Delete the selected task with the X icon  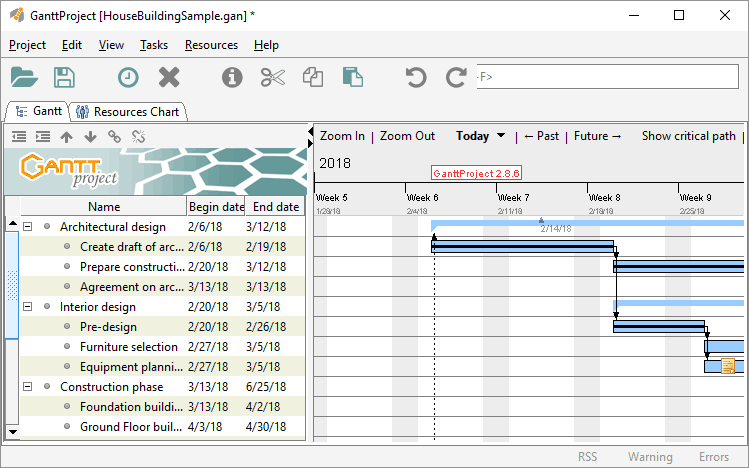pyautogui.click(x=169, y=77)
